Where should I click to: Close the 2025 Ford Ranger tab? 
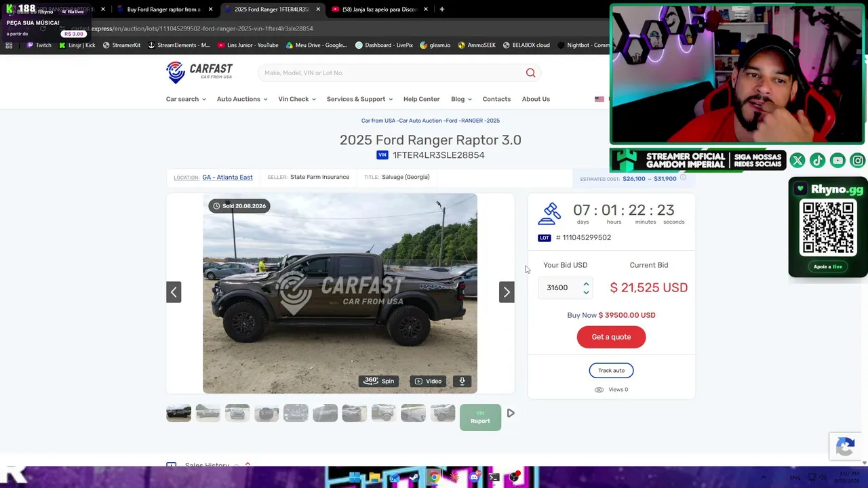point(318,9)
